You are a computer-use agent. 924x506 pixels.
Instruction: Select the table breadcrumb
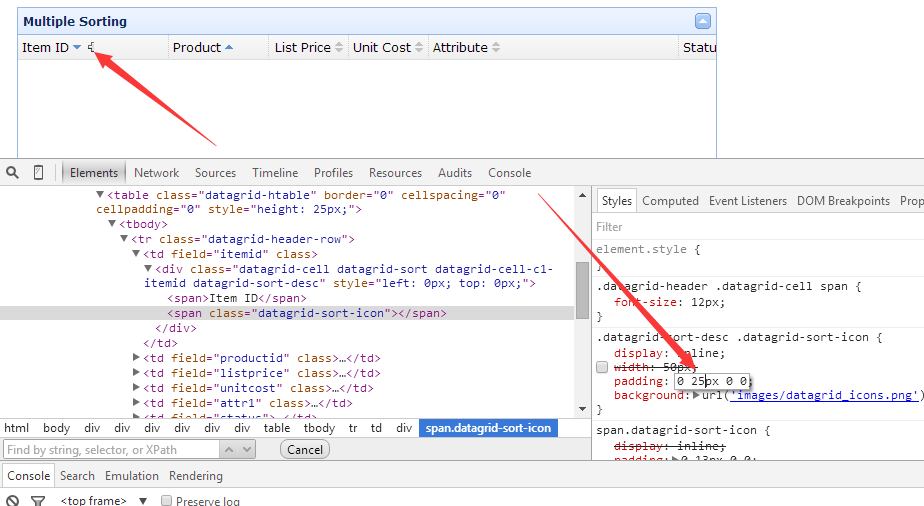[x=276, y=428]
